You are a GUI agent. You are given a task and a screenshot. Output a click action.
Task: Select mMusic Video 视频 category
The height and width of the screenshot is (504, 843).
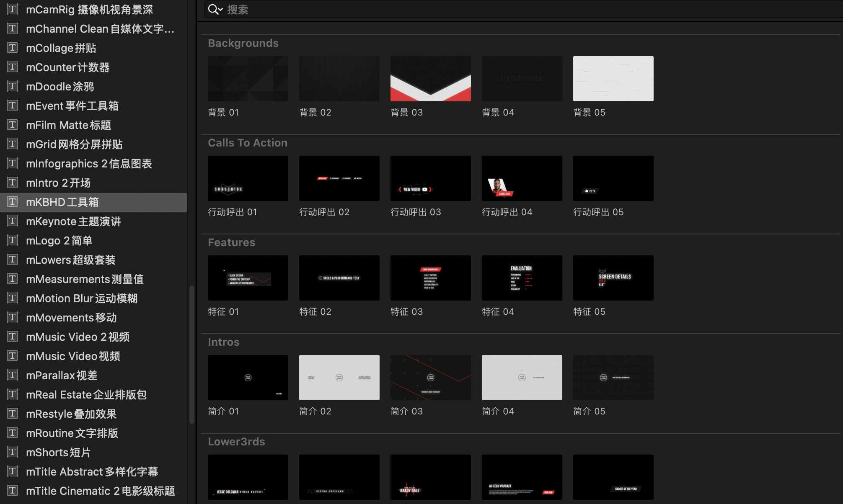click(93, 356)
